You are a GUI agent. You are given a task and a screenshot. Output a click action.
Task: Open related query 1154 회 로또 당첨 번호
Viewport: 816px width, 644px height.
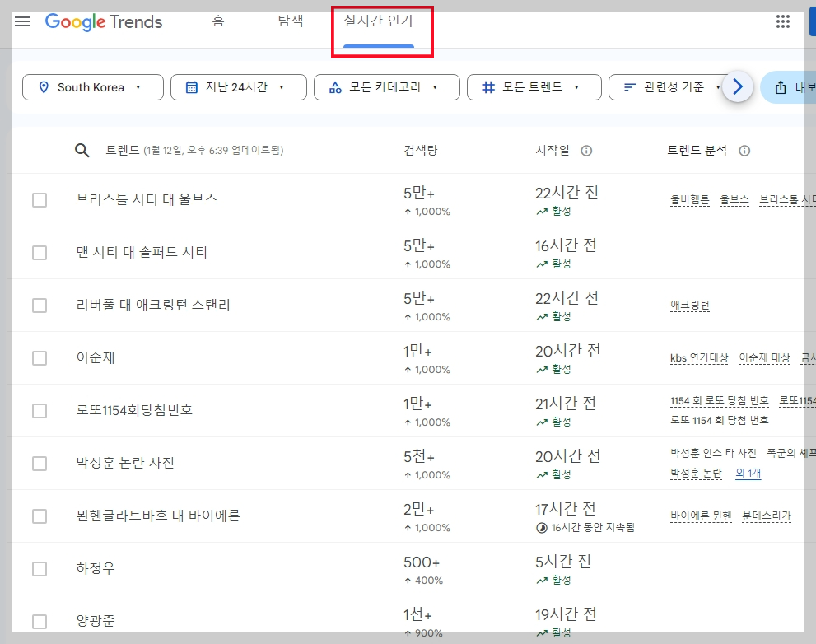pyautogui.click(x=719, y=401)
